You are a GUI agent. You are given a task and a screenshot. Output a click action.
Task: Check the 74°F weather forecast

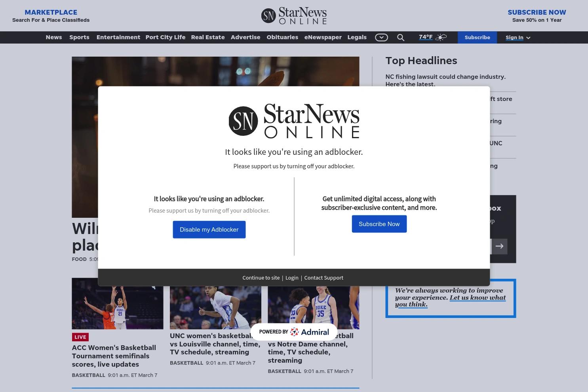(426, 37)
